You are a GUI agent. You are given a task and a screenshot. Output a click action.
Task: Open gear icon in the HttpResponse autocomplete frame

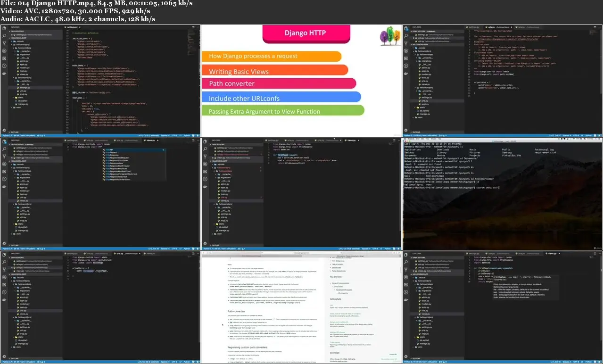pos(4,243)
